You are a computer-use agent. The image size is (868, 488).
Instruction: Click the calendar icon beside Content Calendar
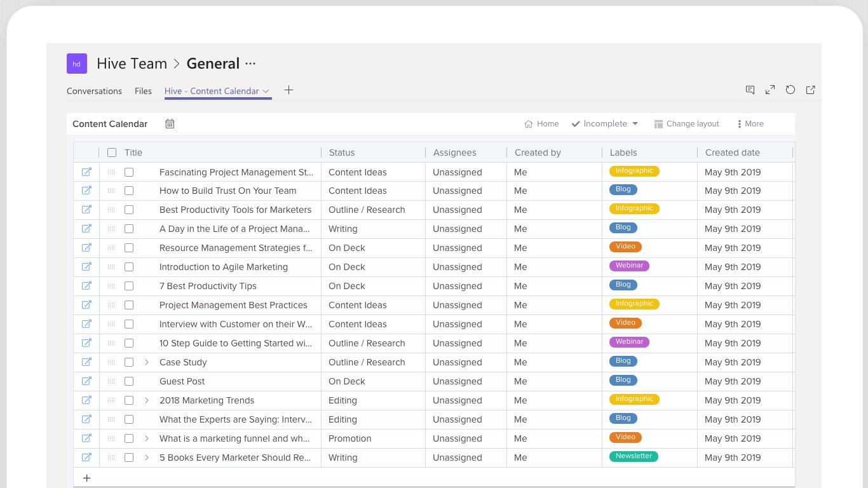coord(170,124)
